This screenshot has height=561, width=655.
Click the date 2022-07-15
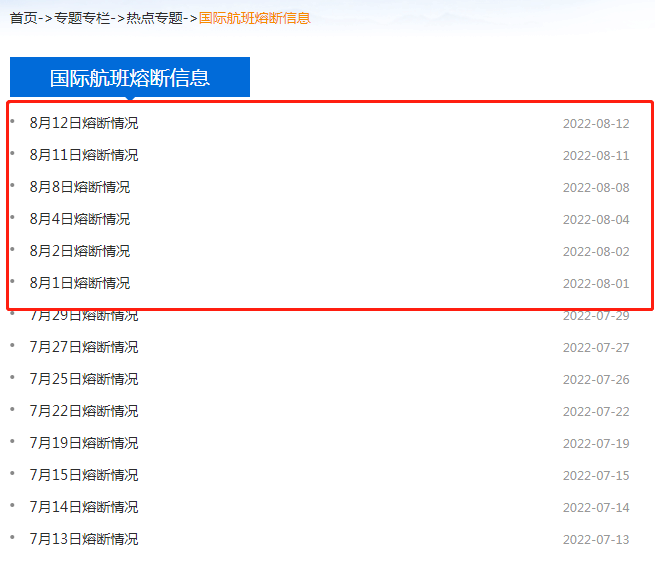tap(596, 476)
